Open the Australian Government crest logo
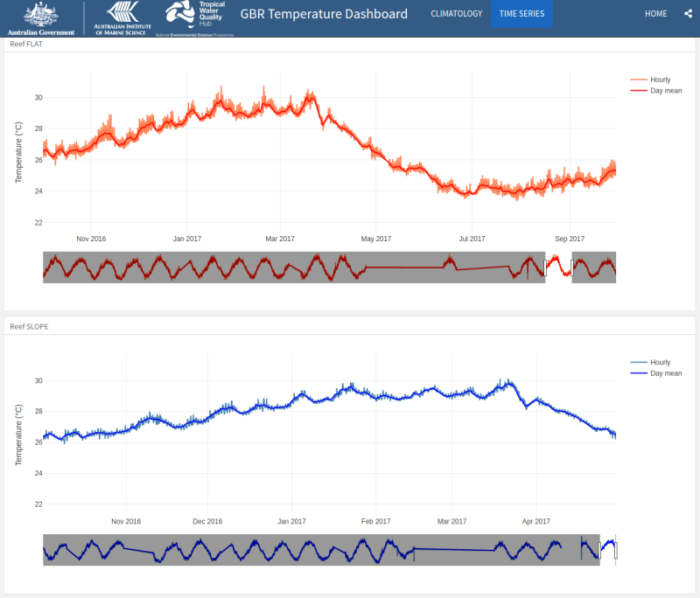 [x=41, y=18]
